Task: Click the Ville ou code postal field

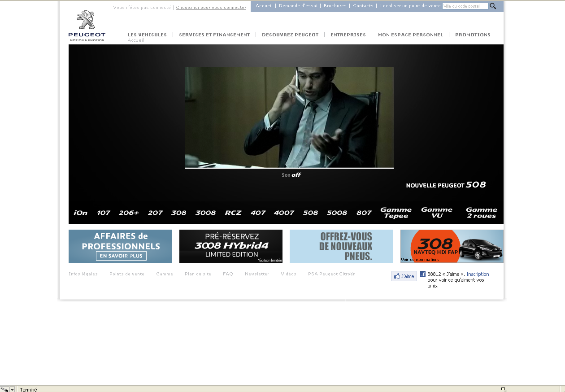Action: (465, 6)
